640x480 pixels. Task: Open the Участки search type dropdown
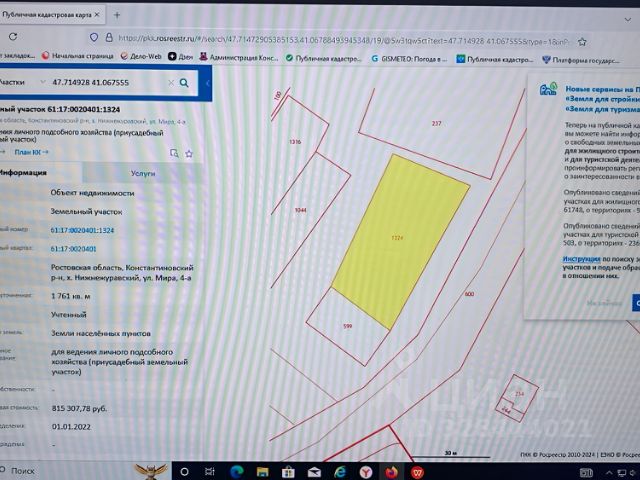22,82
